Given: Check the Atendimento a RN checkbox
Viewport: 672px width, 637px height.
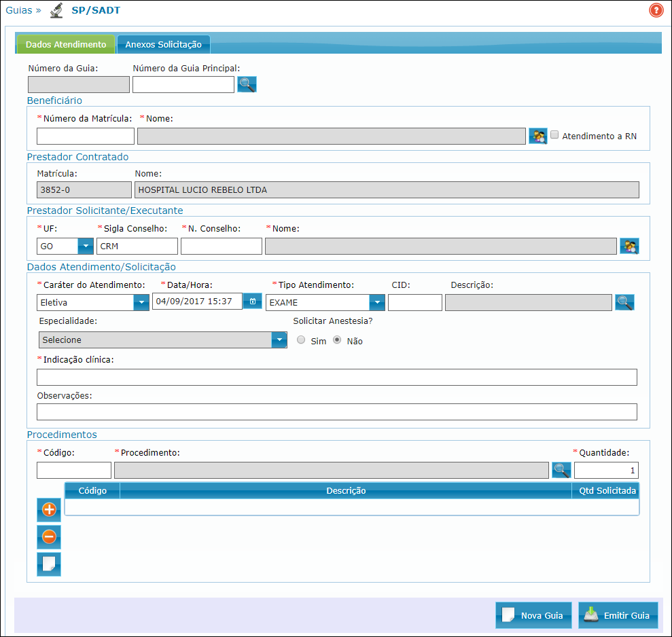Looking at the screenshot, I should click(554, 135).
